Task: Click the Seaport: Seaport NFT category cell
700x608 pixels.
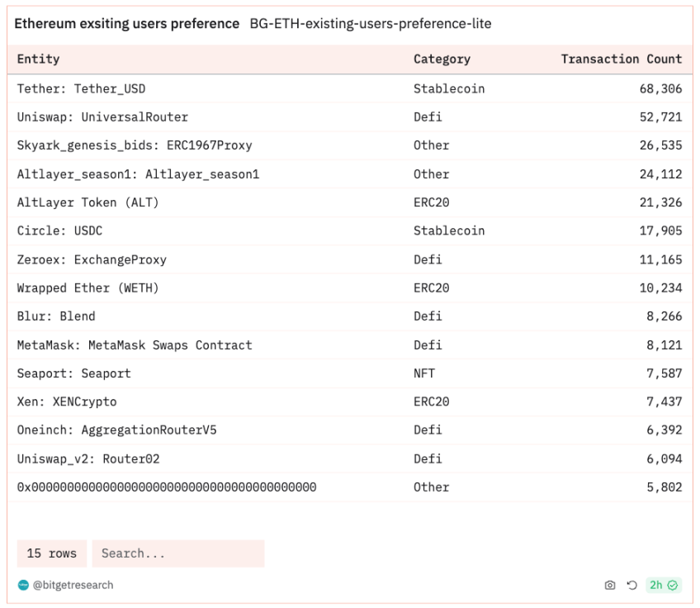Action: pyautogui.click(x=424, y=373)
